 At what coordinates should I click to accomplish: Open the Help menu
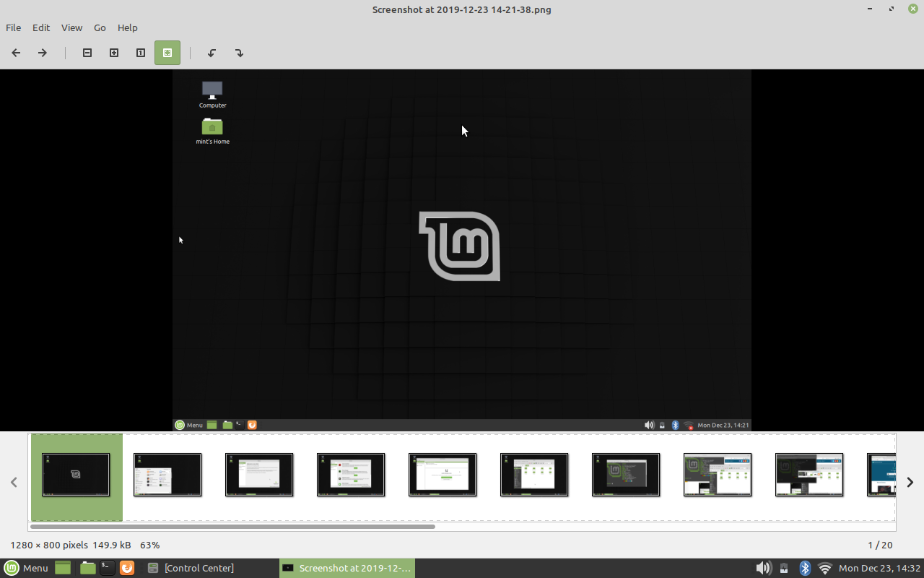coord(128,27)
